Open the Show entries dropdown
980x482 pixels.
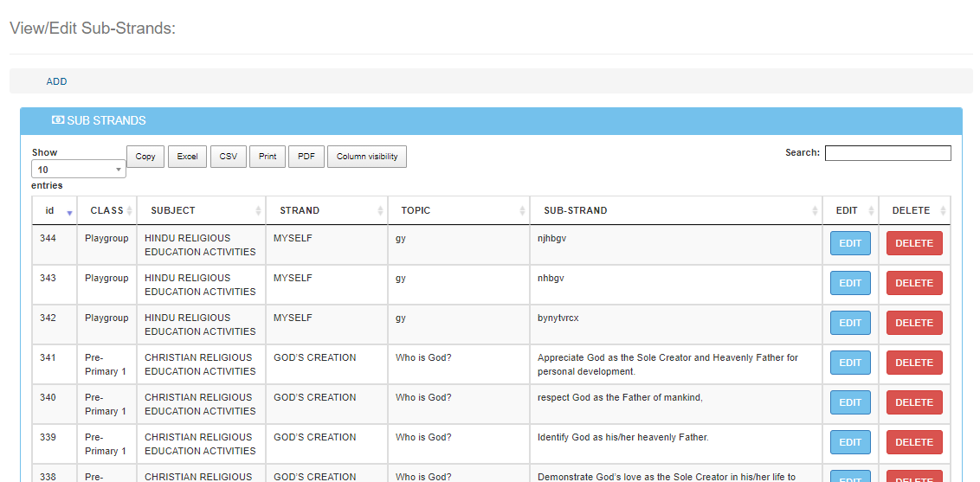(x=78, y=170)
